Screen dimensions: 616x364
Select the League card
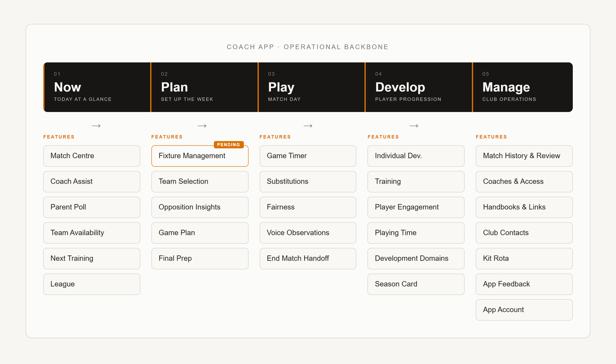coord(92,284)
